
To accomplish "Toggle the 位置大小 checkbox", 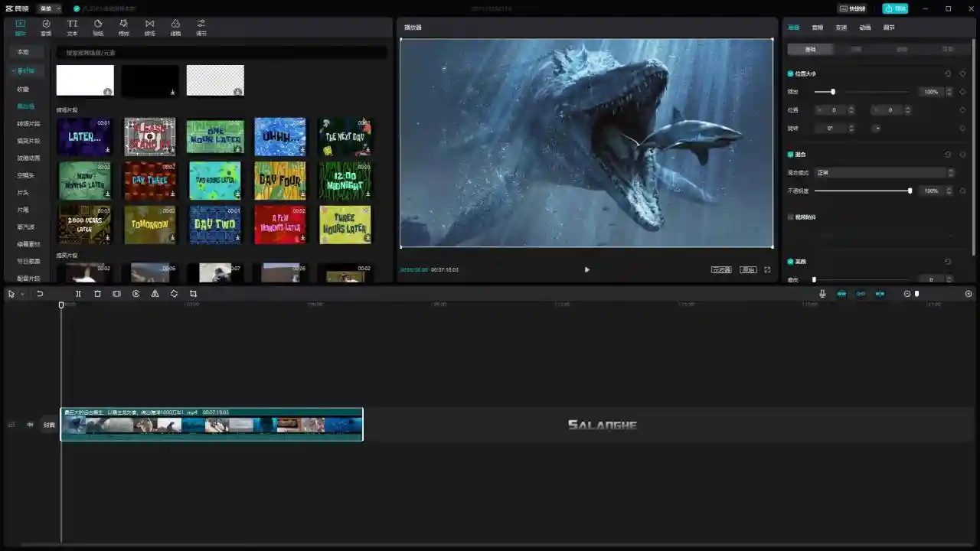I will (791, 73).
